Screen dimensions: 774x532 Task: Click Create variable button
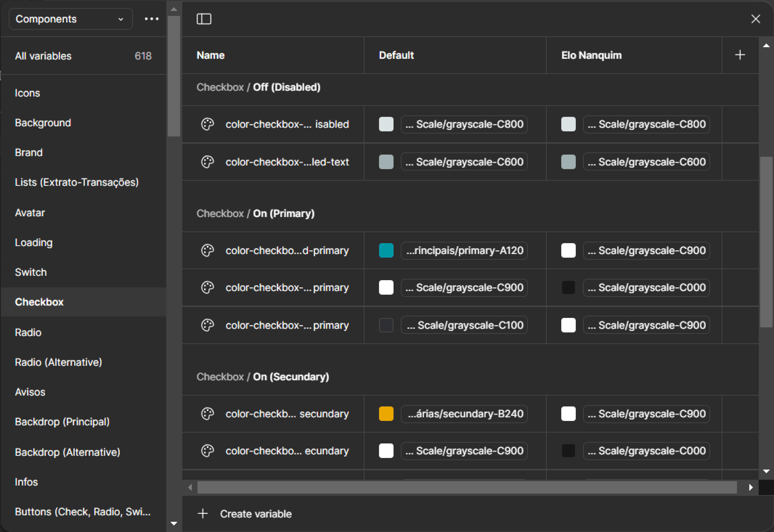pyautogui.click(x=255, y=514)
